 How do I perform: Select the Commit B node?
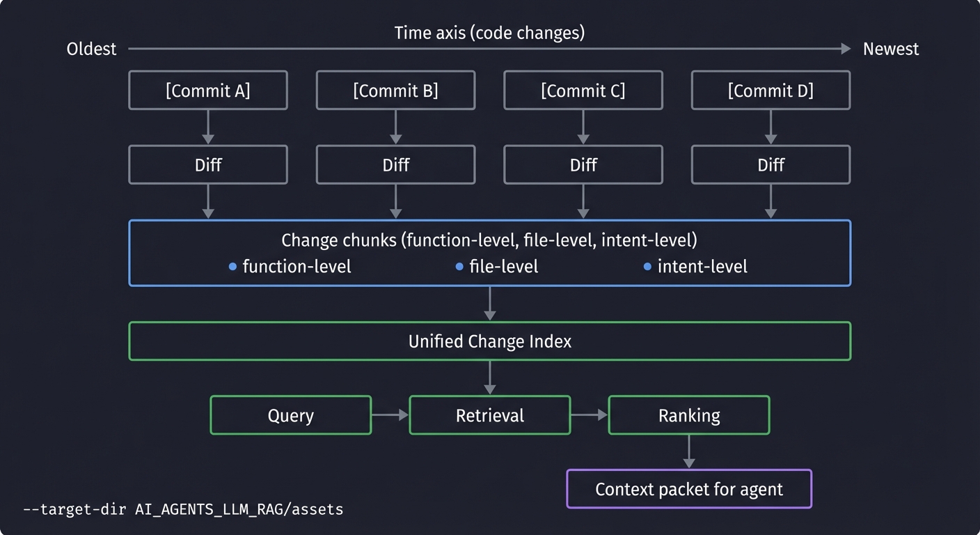[395, 90]
